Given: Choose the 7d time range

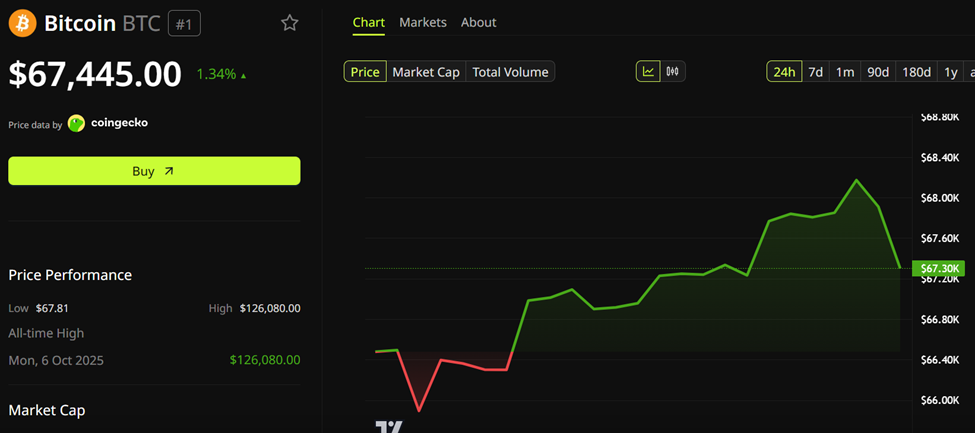Looking at the screenshot, I should (x=816, y=72).
